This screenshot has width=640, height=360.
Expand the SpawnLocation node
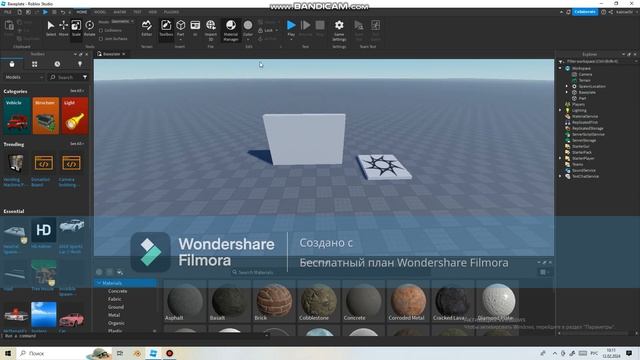coord(567,87)
